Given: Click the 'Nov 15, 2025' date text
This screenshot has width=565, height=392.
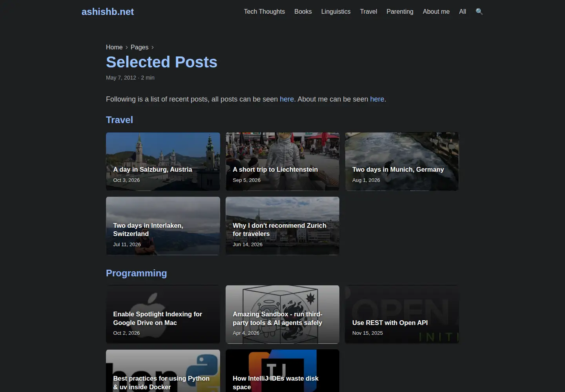Looking at the screenshot, I should 368,333.
